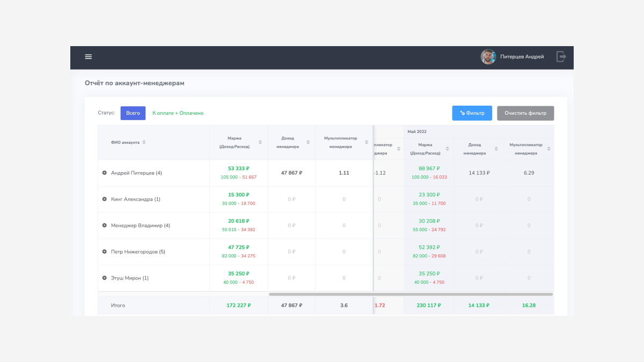Expand the Менеджер Владимир row
Image resolution: width=644 pixels, height=362 pixels.
[105, 225]
